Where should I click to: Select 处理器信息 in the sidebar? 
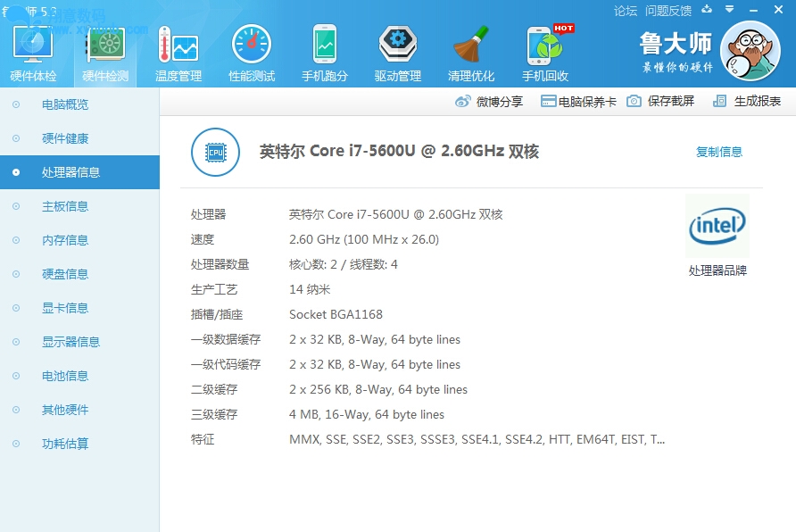pyautogui.click(x=79, y=172)
